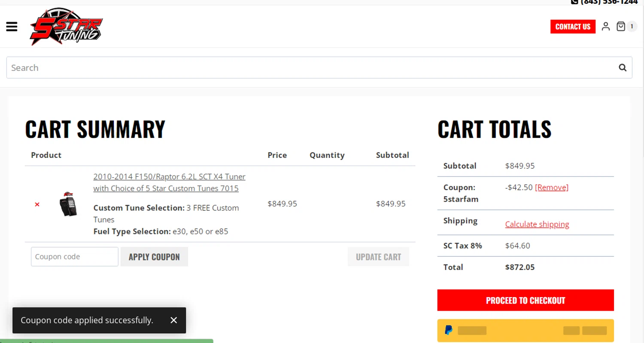The height and width of the screenshot is (343, 644).
Task: Click the PayPal checkout button
Action: pyautogui.click(x=526, y=331)
